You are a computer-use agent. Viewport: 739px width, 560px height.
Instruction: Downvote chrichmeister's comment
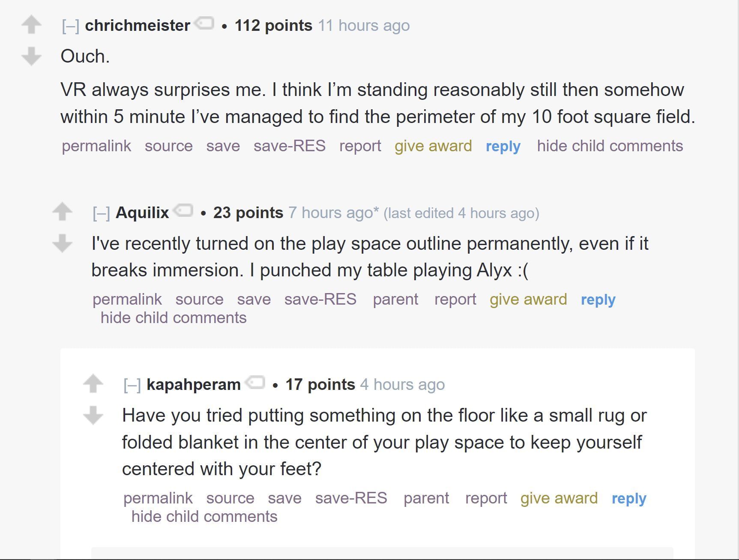tap(31, 56)
